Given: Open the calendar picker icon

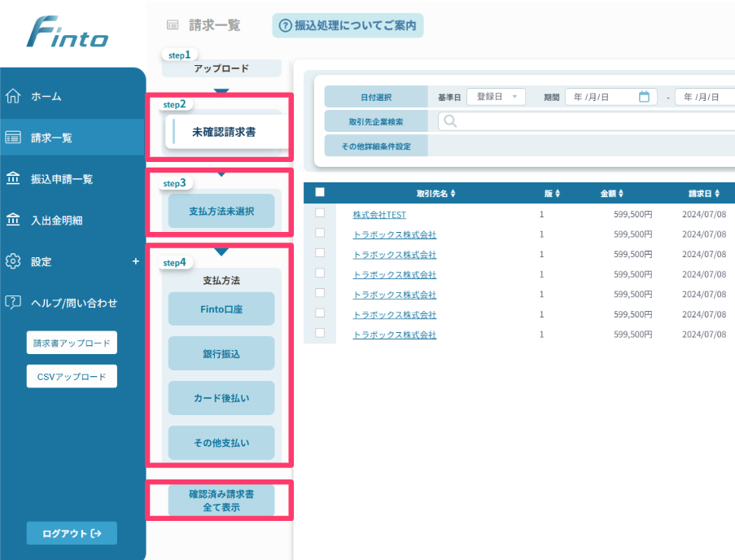Looking at the screenshot, I should [x=644, y=97].
